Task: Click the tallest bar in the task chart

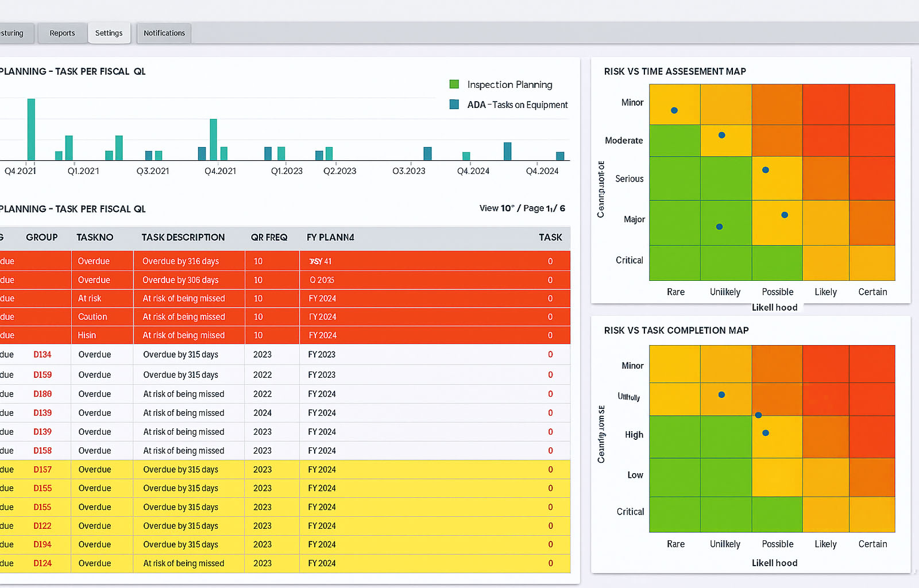Action: (31, 129)
